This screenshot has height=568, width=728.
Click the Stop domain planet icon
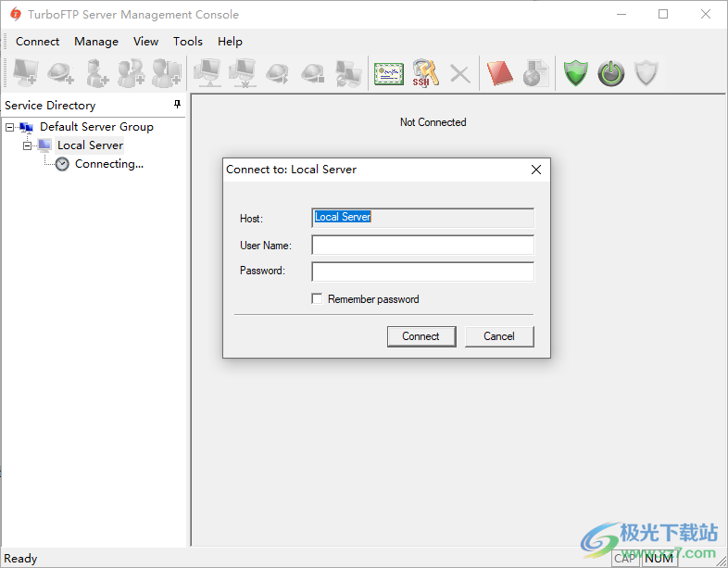(x=312, y=73)
